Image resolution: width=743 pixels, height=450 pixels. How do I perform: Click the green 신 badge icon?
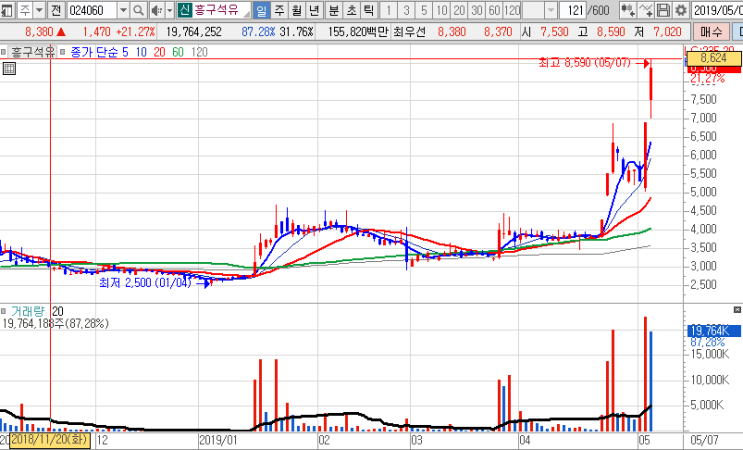tap(184, 9)
